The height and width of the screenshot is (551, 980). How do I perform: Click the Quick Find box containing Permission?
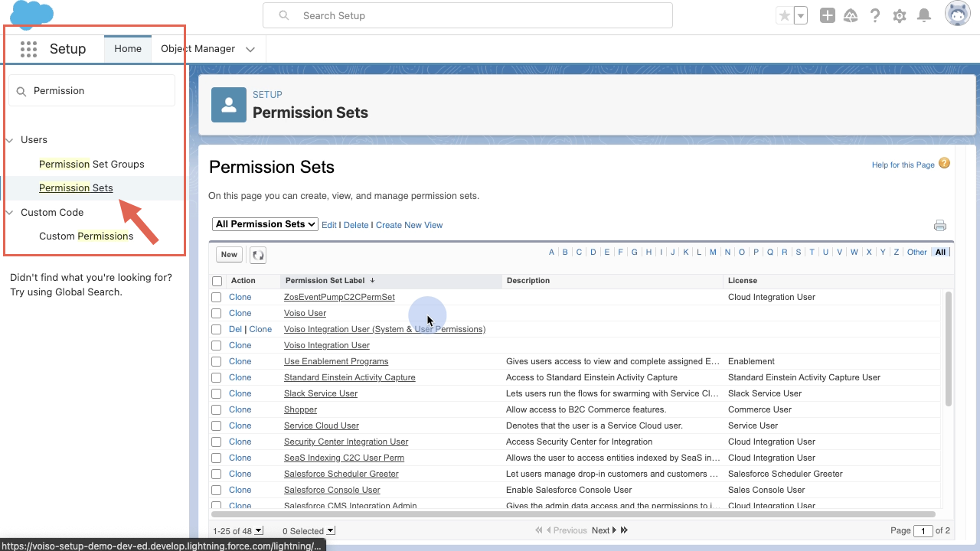point(92,91)
